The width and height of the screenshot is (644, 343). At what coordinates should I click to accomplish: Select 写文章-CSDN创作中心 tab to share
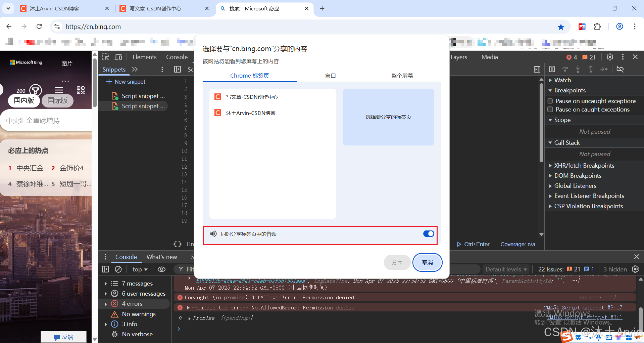pyautogui.click(x=273, y=97)
